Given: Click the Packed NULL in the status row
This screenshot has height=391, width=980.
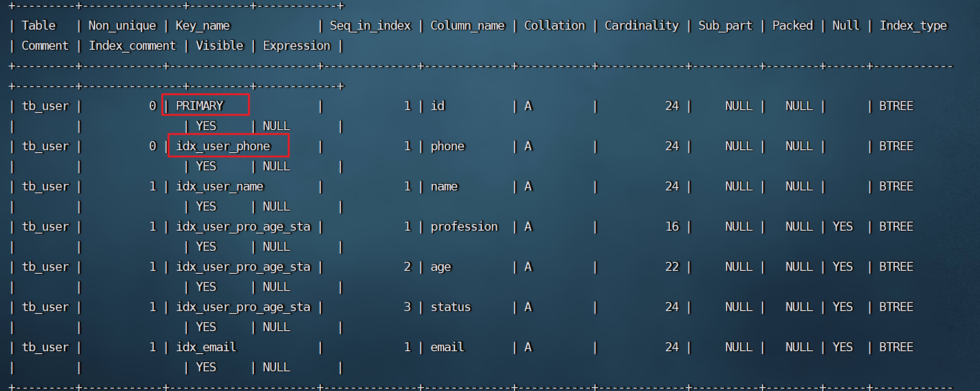Looking at the screenshot, I should (799, 307).
